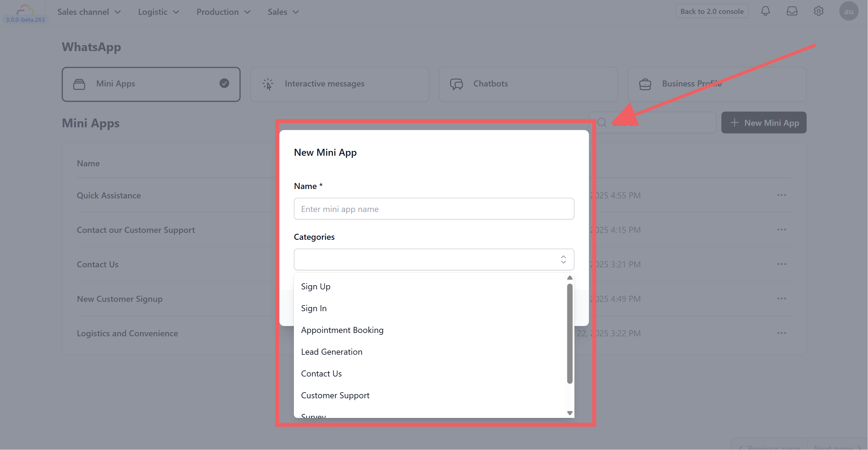
Task: Open row actions for Quick Assistance
Action: pyautogui.click(x=782, y=195)
